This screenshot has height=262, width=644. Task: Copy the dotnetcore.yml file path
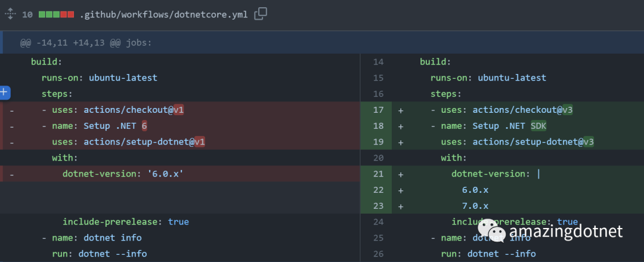pyautogui.click(x=261, y=14)
